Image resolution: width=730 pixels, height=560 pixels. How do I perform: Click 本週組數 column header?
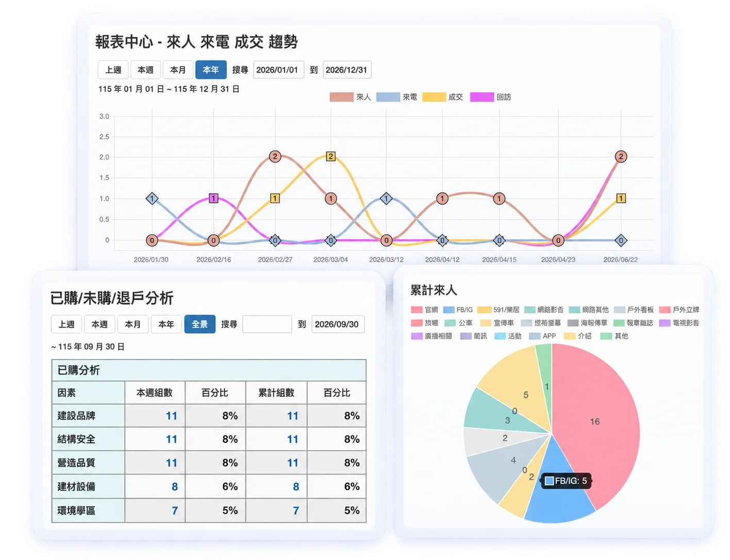coord(155,392)
